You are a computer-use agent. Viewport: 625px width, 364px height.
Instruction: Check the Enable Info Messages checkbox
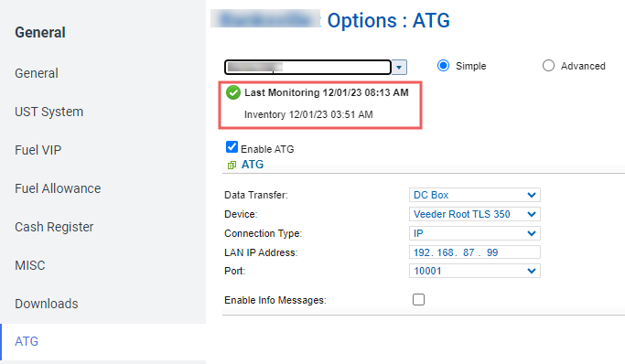coord(418,299)
